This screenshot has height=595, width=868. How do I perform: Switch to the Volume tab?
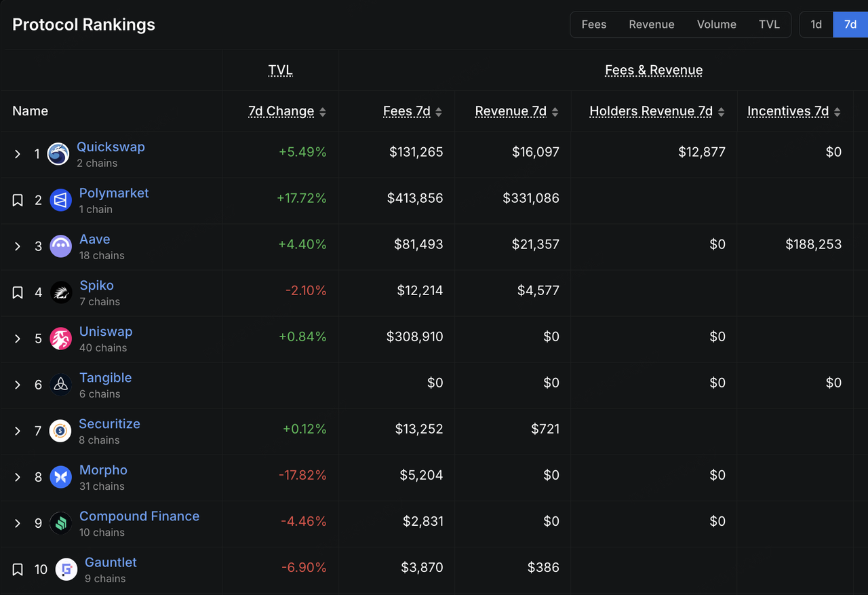tap(716, 24)
